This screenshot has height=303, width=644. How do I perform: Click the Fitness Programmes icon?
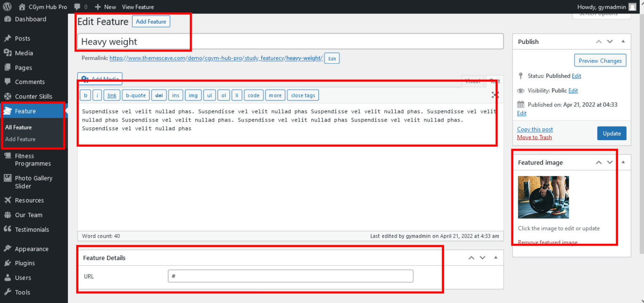[8, 156]
